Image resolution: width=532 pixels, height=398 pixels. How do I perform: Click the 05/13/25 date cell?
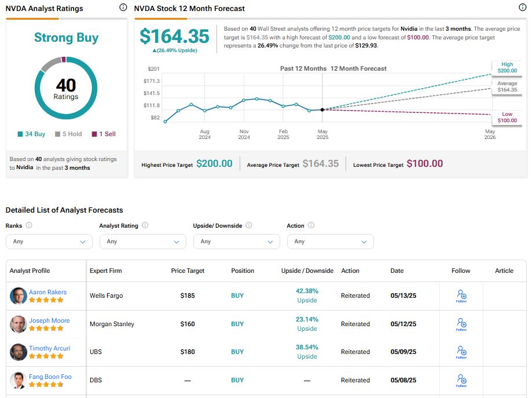403,296
